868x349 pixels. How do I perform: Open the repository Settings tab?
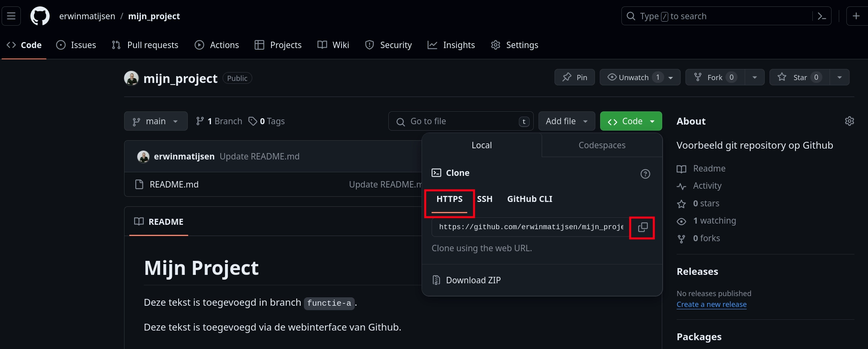[514, 45]
